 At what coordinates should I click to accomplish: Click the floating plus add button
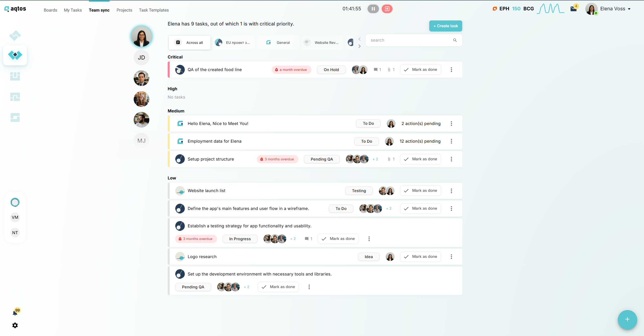tap(627, 319)
